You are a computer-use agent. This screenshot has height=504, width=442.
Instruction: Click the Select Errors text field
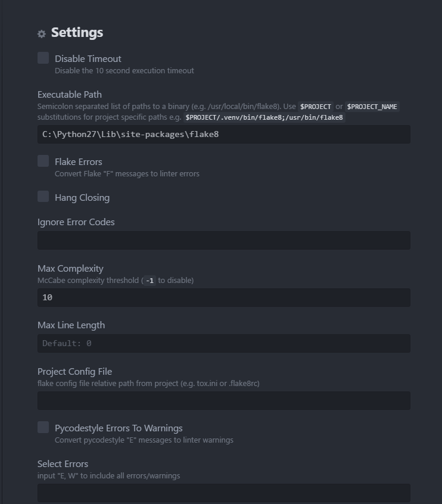tap(223, 493)
